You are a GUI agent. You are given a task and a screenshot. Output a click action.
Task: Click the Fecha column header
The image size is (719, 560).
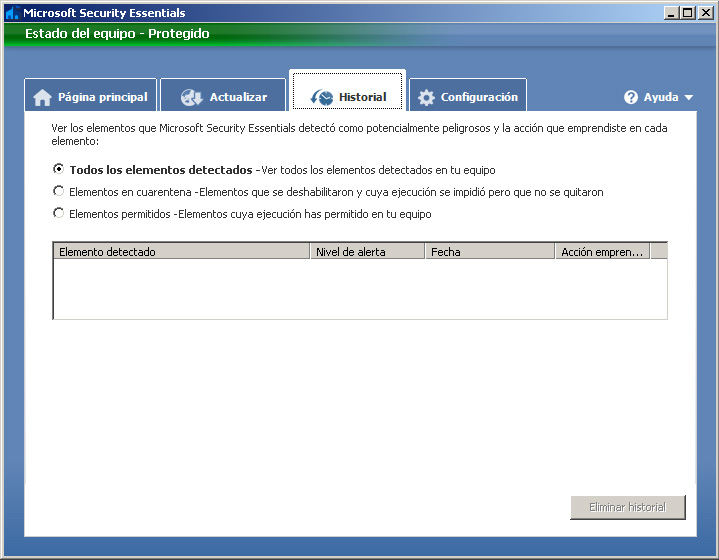click(489, 252)
